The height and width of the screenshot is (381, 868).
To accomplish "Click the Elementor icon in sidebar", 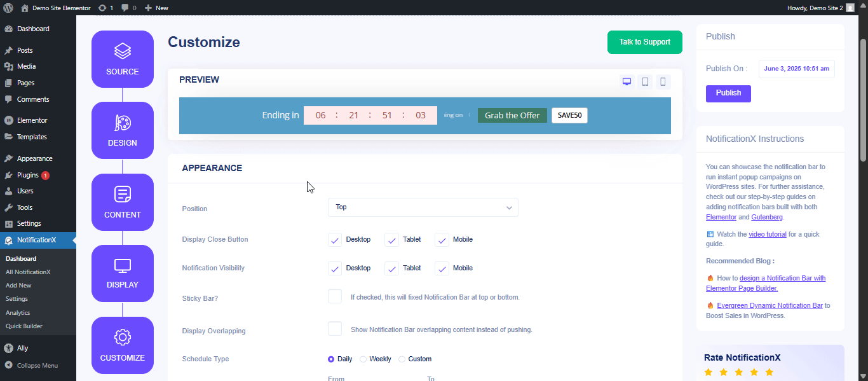I will (8, 120).
